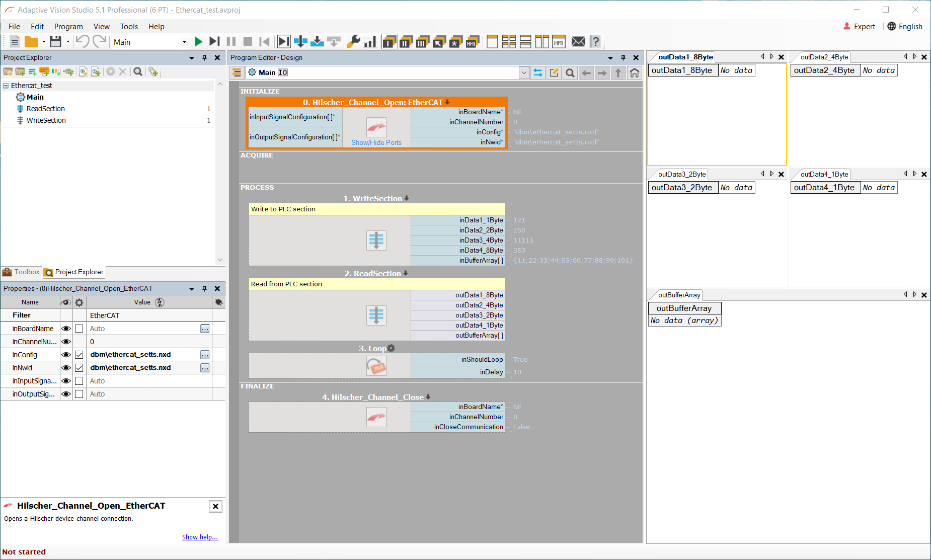Expand the Program Editor path dropdown

[x=524, y=73]
